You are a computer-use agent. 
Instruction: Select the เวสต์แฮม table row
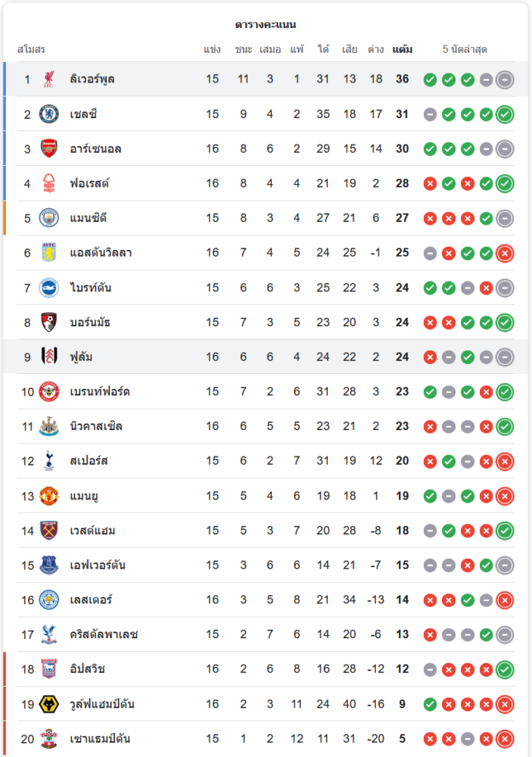[265, 531]
